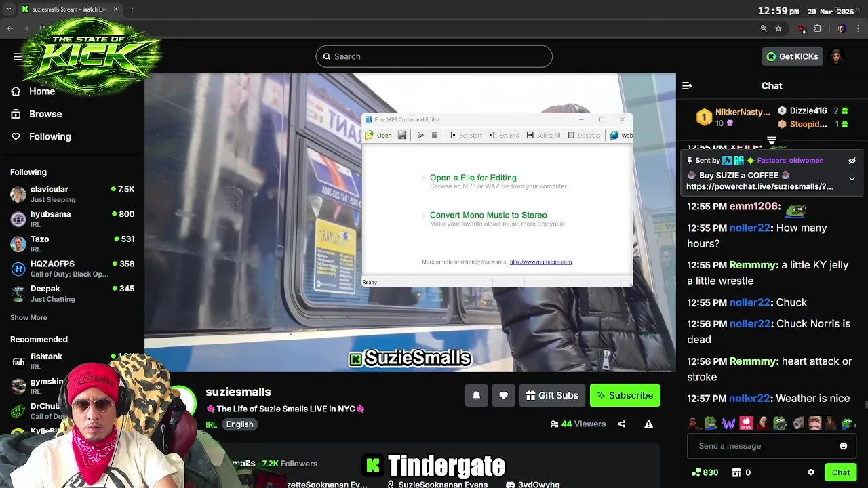Click 'Convert Mono Music to Stereo' link

[488, 215]
